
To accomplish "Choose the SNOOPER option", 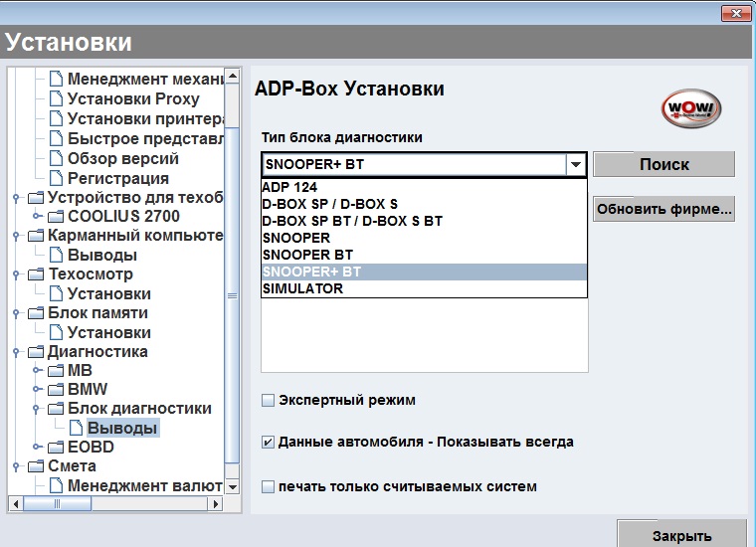I will (x=424, y=238).
